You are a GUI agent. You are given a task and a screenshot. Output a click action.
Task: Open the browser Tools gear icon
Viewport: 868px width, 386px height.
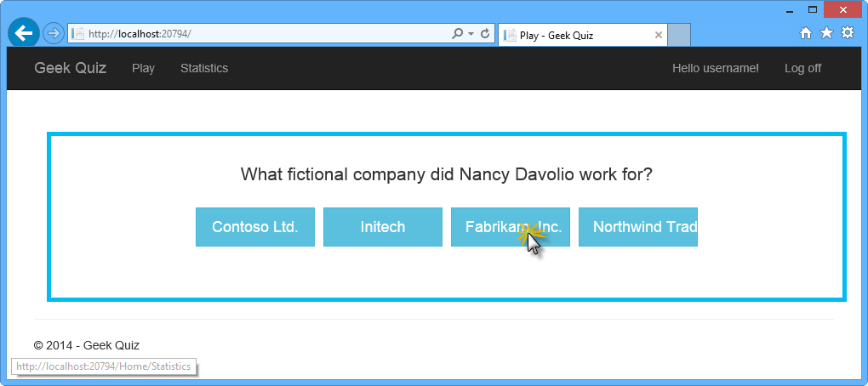[x=848, y=34]
